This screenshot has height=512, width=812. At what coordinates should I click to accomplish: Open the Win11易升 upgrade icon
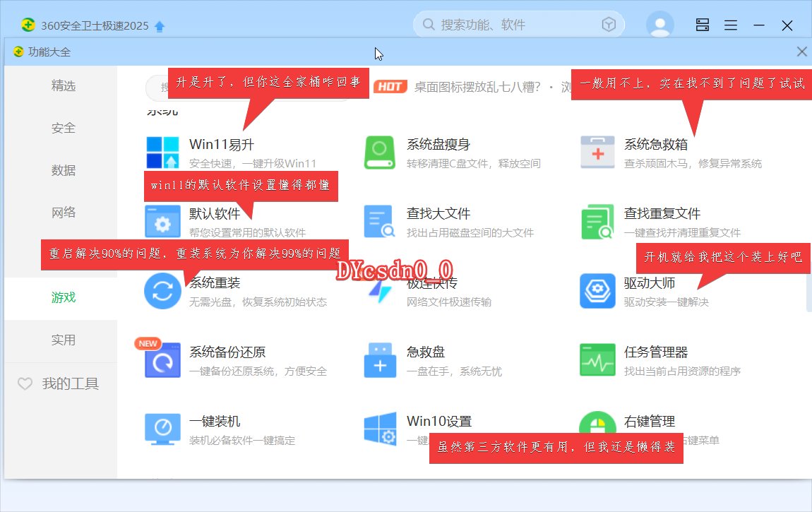pos(162,153)
